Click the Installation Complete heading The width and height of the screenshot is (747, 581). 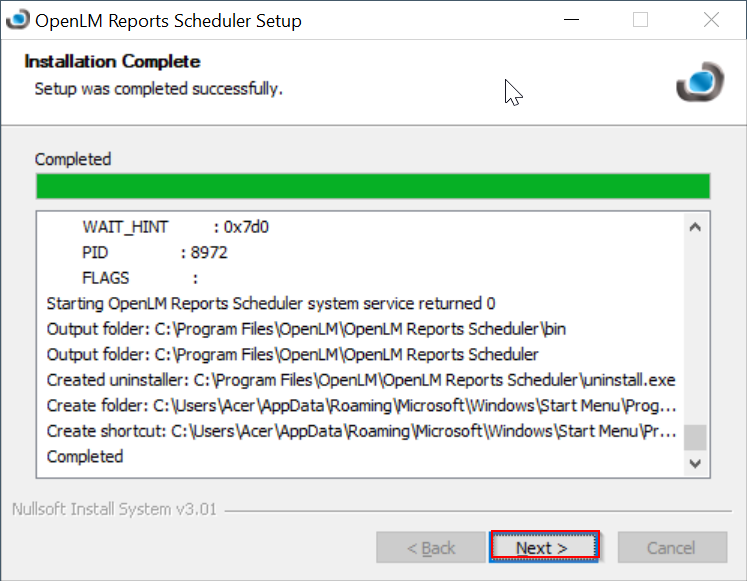(x=112, y=62)
